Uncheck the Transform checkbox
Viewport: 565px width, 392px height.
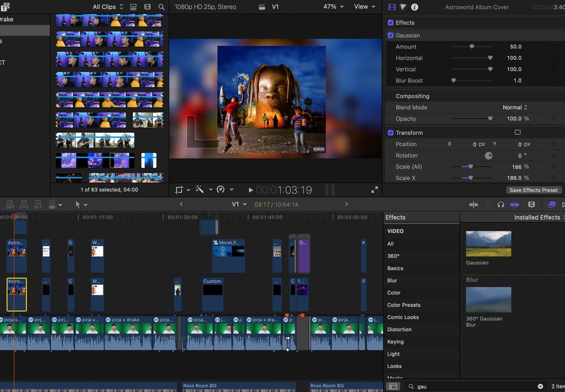coord(390,133)
